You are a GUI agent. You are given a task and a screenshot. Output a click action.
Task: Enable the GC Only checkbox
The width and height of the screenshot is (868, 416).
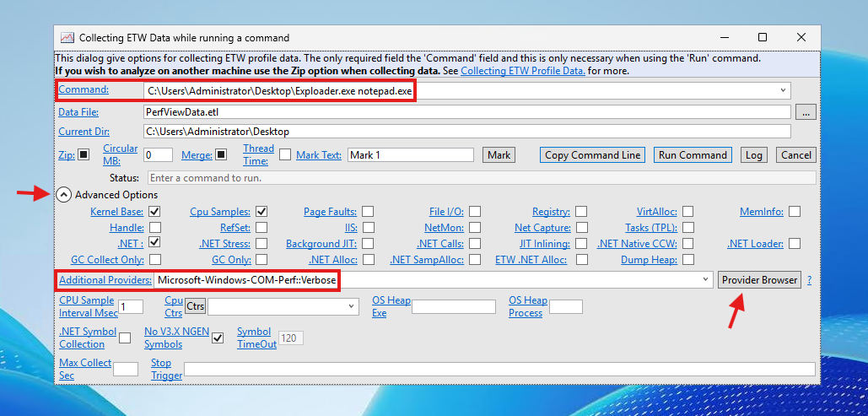[x=261, y=260]
